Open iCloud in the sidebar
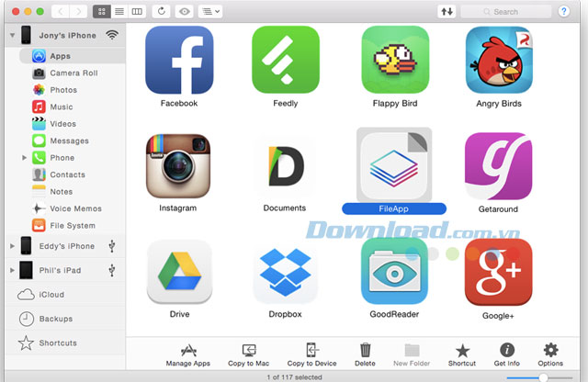588x382 pixels. [x=65, y=295]
